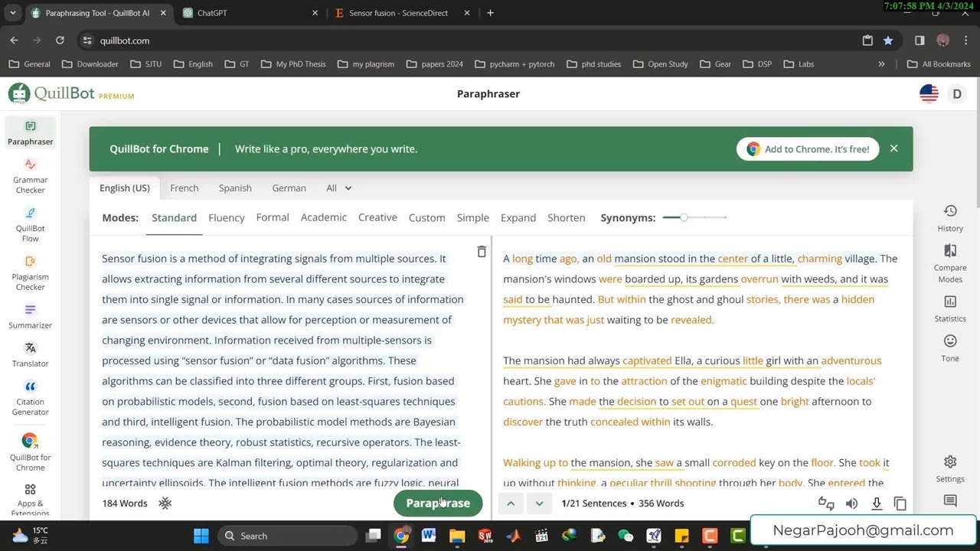Show more bookmarks with chevron
This screenshot has width=980, height=551.
click(881, 64)
